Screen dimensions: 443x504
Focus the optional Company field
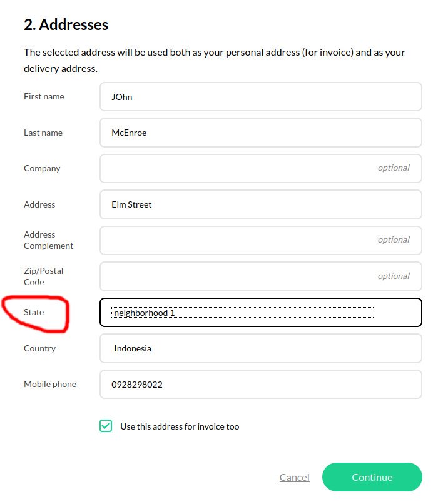pyautogui.click(x=260, y=168)
